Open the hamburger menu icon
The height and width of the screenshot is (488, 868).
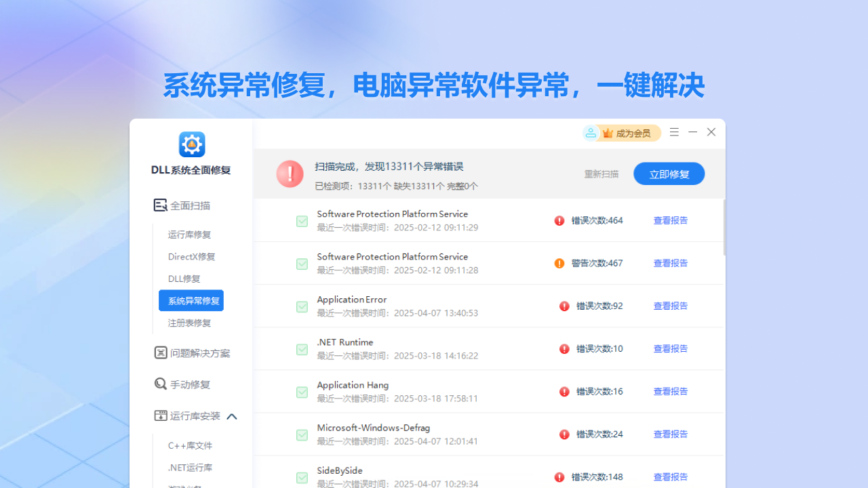(674, 132)
